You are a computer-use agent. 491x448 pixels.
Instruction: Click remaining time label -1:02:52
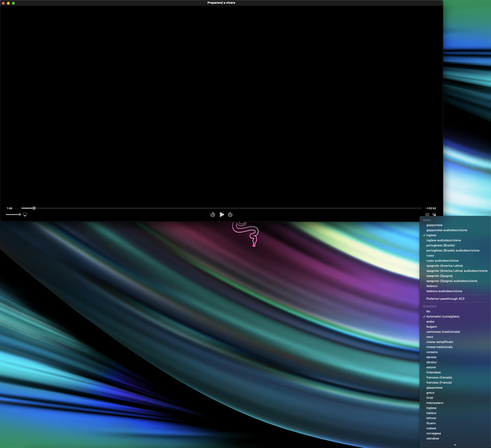pyautogui.click(x=430, y=208)
